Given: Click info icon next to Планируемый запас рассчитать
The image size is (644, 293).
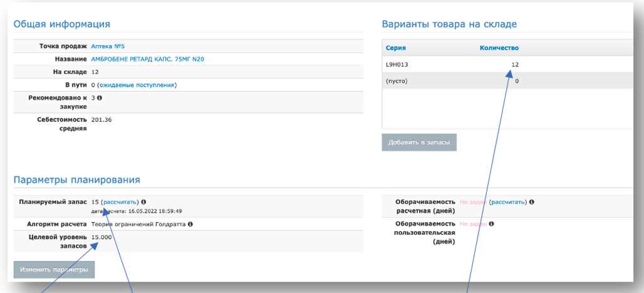Looking at the screenshot, I should (x=143, y=202).
